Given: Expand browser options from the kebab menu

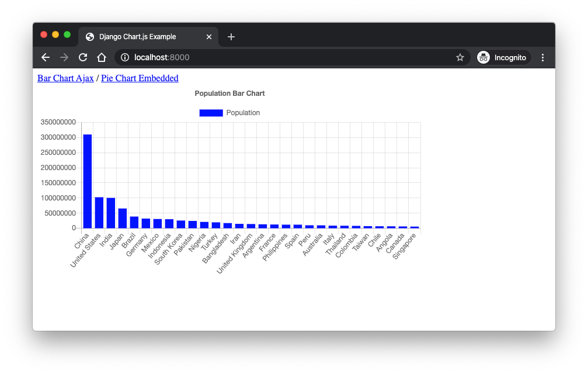Looking at the screenshot, I should 542,57.
